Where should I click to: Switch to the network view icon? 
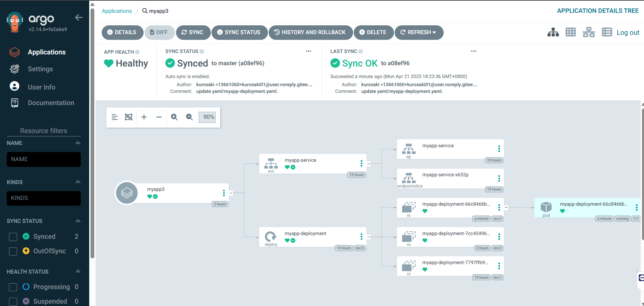pos(589,32)
